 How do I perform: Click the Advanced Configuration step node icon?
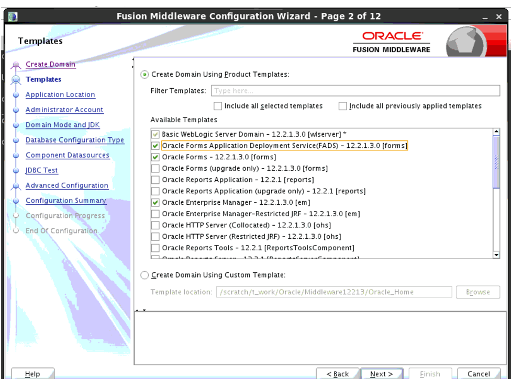[x=16, y=186]
